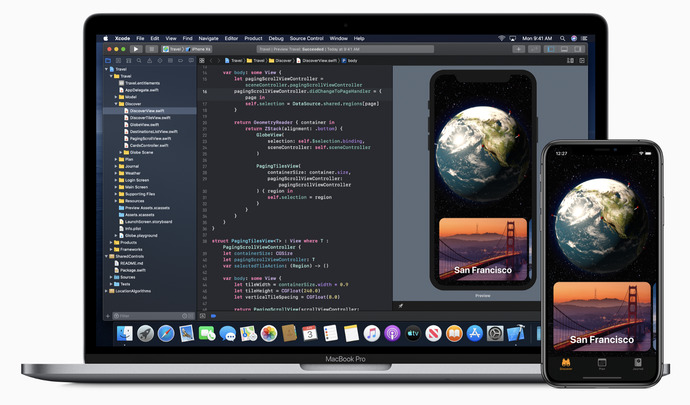Open the Library plus button
Viewport: 690px width, 405px height.
519,49
